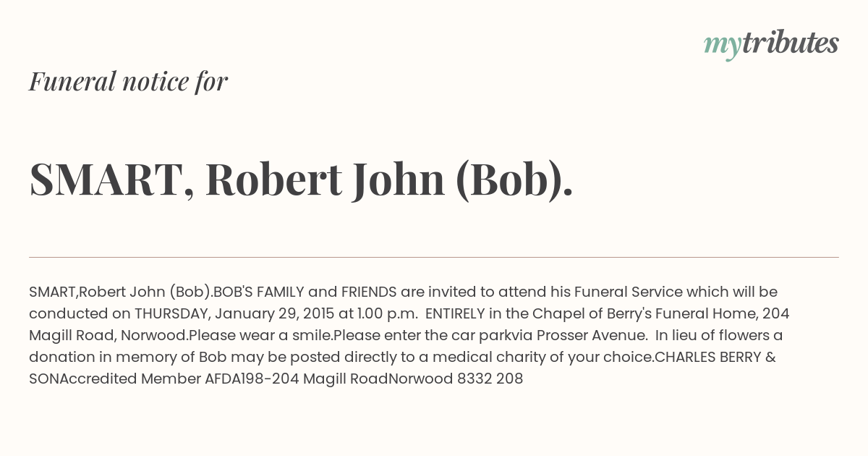Click the words 'BOB'S FAMILY and FRIENDS'
Screen dimensions: 868x456
coord(305,292)
